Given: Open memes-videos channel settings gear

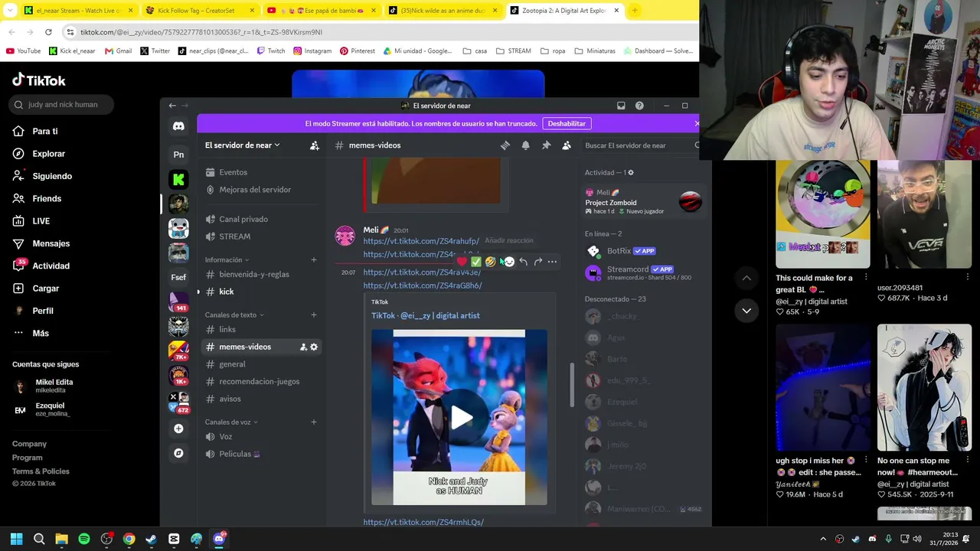Looking at the screenshot, I should tap(314, 347).
